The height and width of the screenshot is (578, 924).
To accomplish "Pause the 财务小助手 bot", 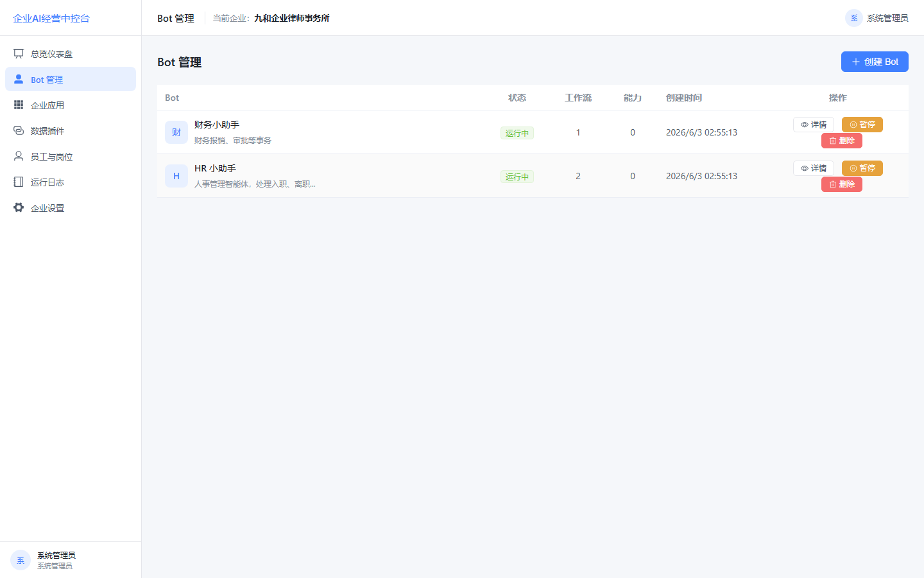I will pos(862,125).
